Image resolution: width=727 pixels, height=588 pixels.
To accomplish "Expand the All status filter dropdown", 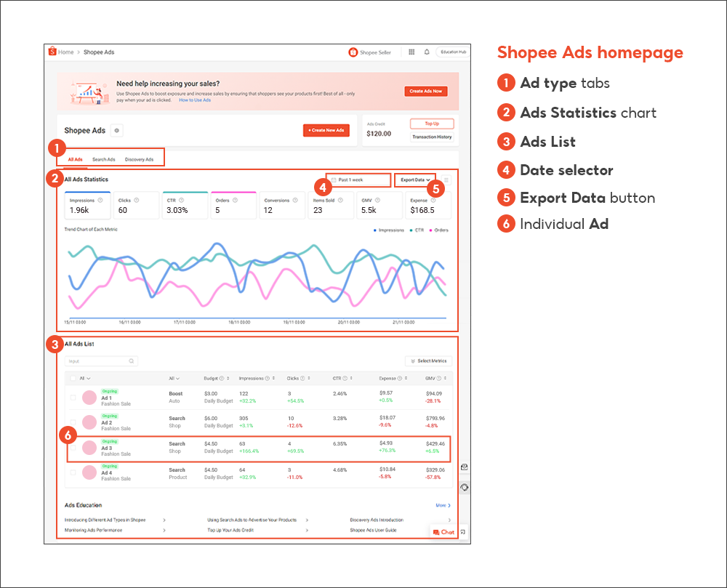I will 84,378.
